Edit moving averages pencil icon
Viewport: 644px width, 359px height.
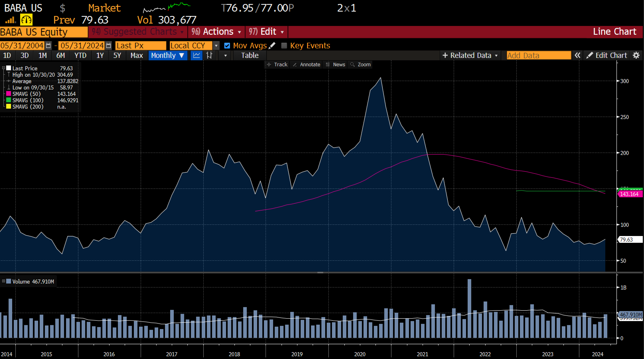(272, 46)
